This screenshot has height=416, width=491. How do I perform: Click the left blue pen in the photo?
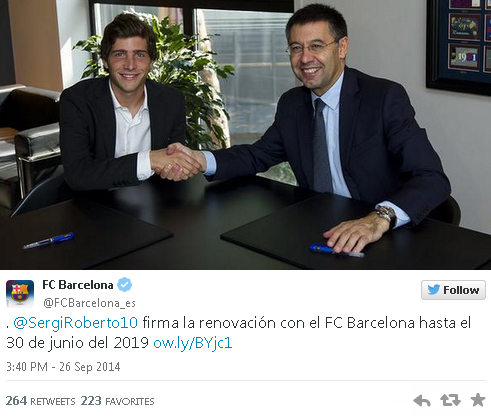pos(49,241)
